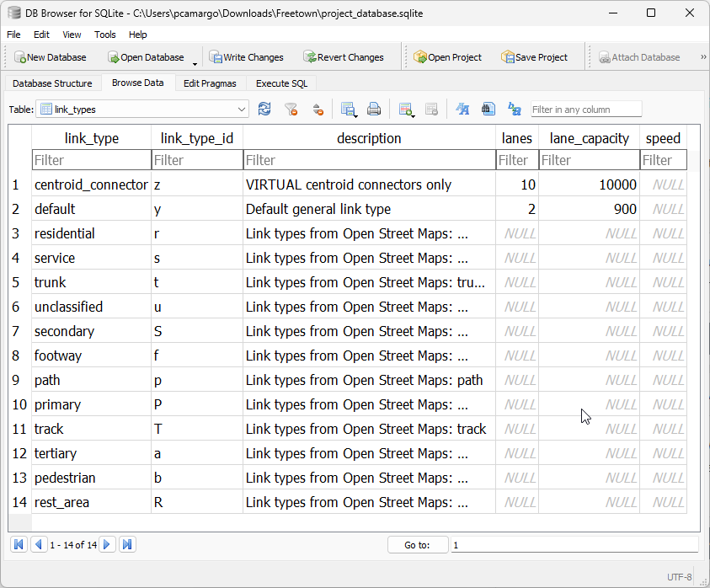
Task: Jump to the first record
Action: (19, 544)
